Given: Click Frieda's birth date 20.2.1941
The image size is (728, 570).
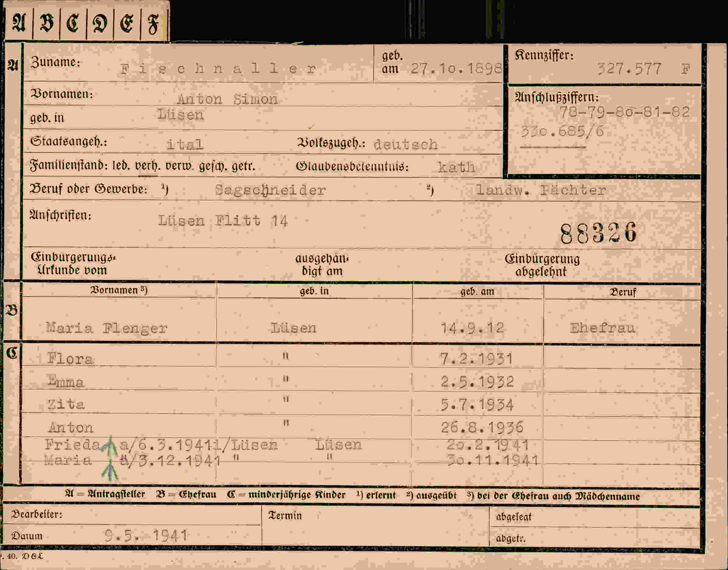Looking at the screenshot, I should [x=487, y=445].
